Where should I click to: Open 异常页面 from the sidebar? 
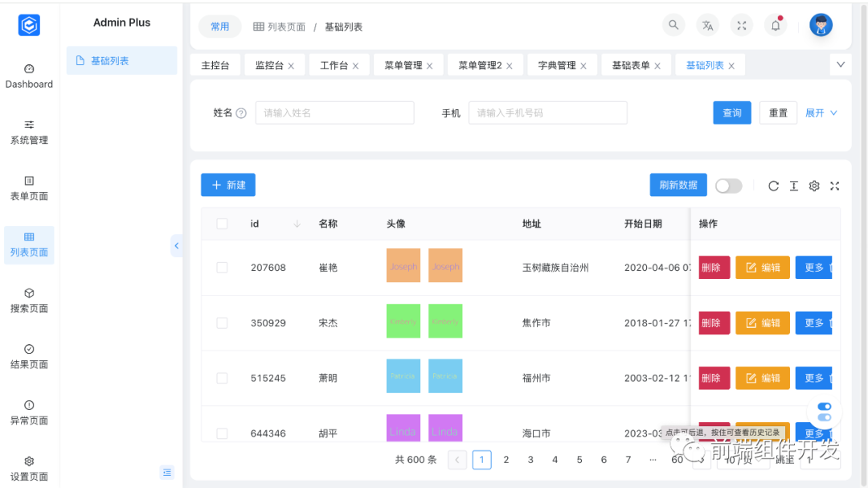click(29, 412)
